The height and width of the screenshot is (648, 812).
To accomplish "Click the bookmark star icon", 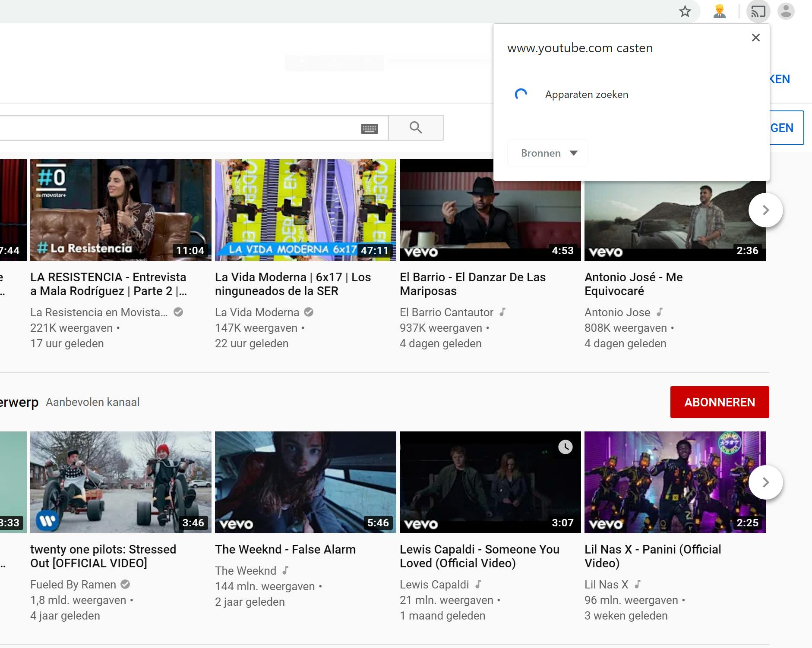I will [x=685, y=12].
